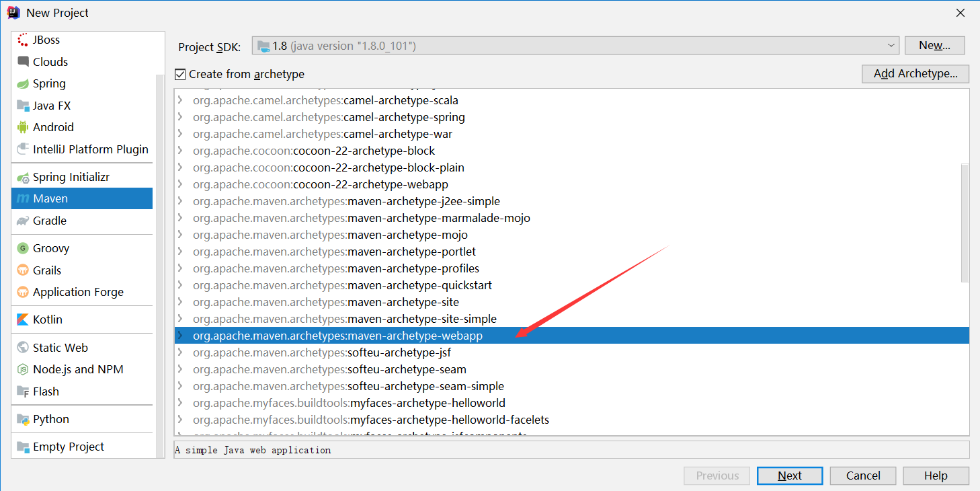This screenshot has width=980, height=491.
Task: Expand the maven-archetype-quickstart node
Action: point(180,285)
